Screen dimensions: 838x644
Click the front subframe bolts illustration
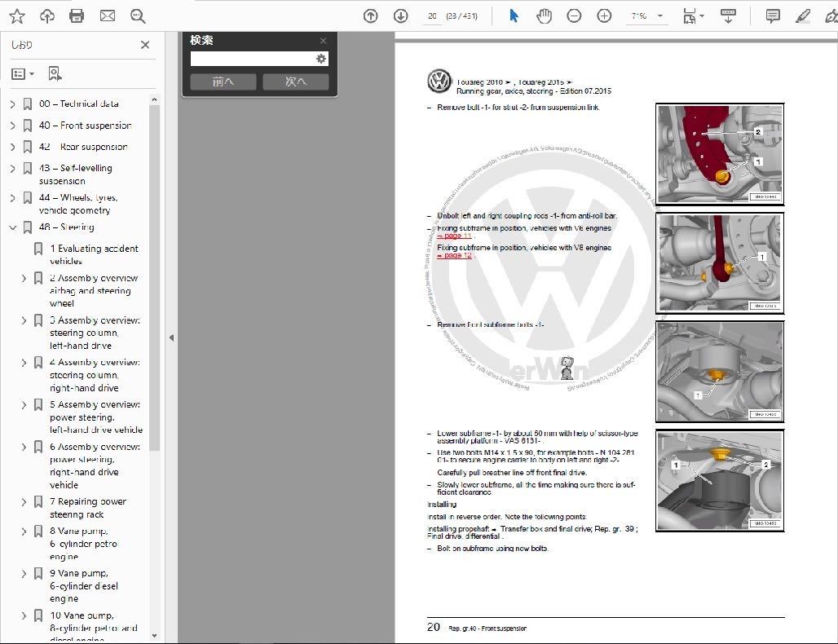(720, 372)
